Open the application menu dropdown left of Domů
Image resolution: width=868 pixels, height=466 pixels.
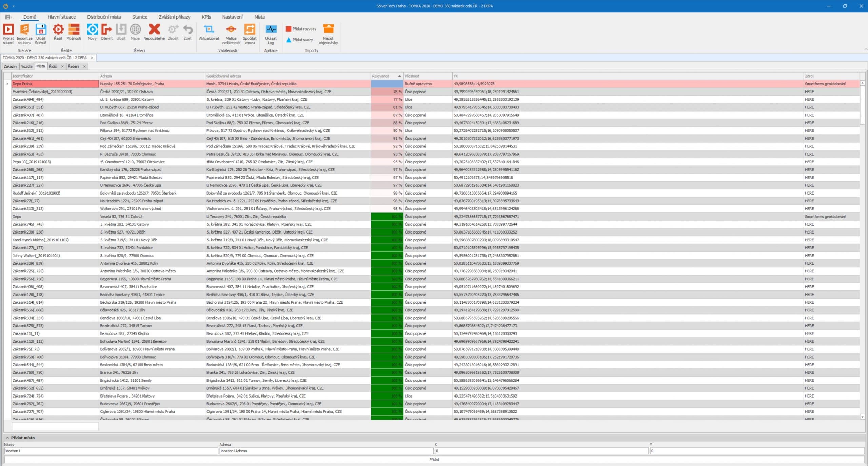pyautogui.click(x=8, y=17)
